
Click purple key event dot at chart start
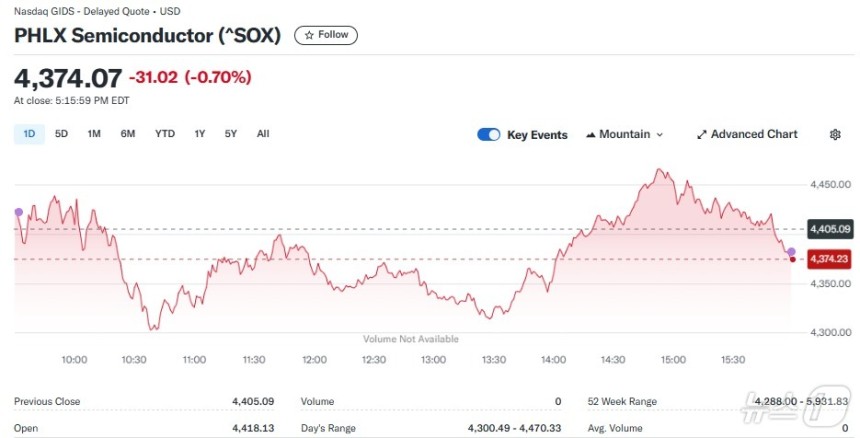tap(19, 212)
